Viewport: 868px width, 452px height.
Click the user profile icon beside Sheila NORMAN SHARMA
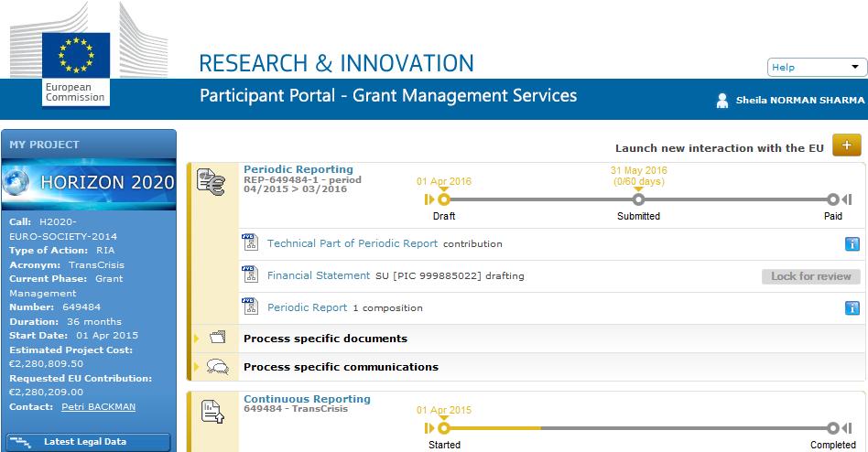pos(722,100)
